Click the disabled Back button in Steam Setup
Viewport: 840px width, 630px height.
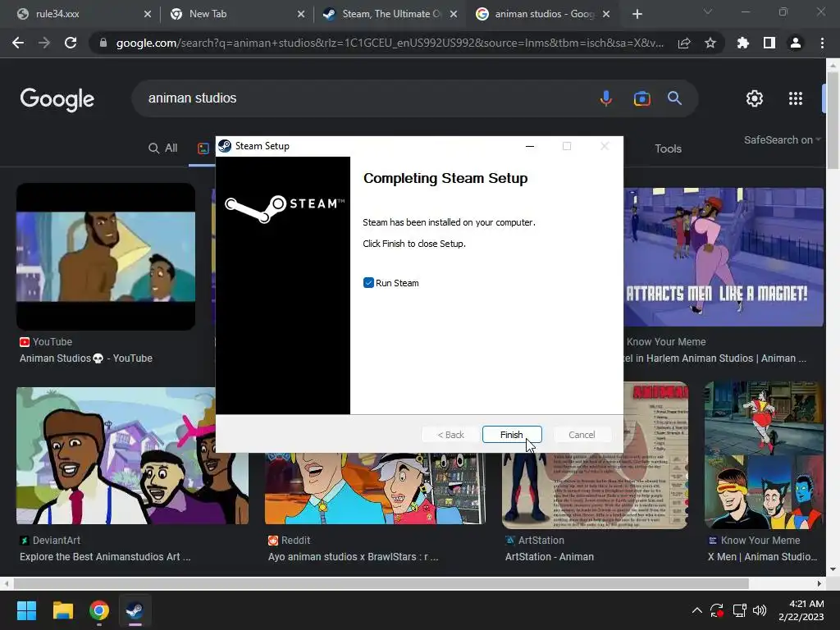[x=450, y=435]
